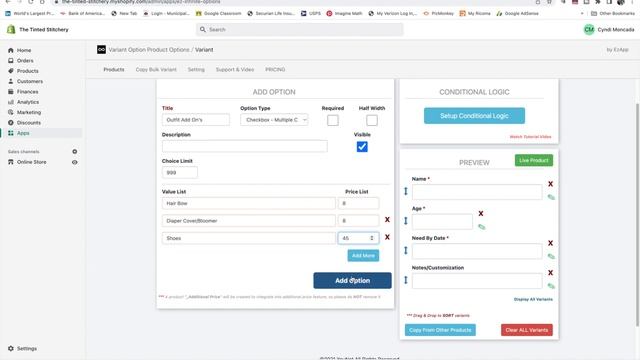Viewport: 640px width, 360px height.
Task: Edit the Need By Date variant pencil icon
Action: (551, 256)
